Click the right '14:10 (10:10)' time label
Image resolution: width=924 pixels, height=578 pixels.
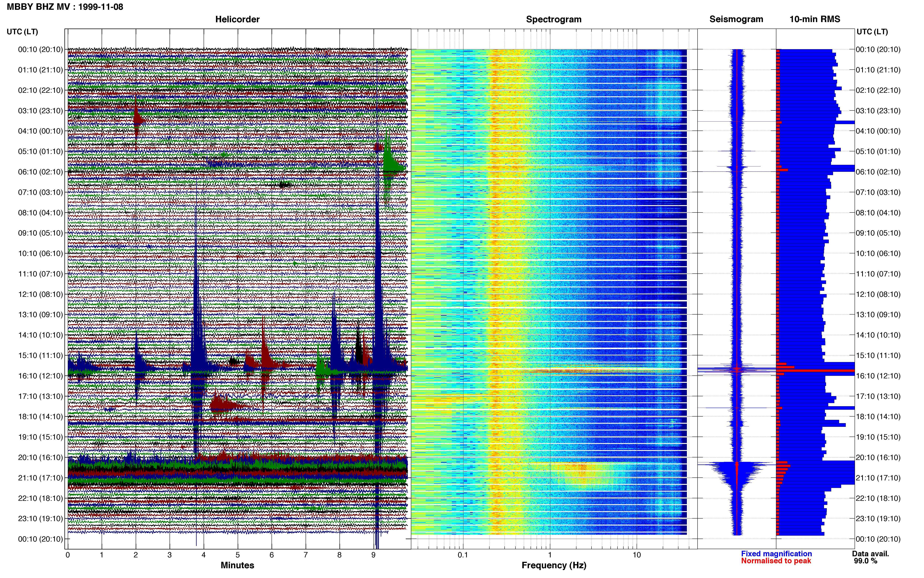pyautogui.click(x=878, y=335)
